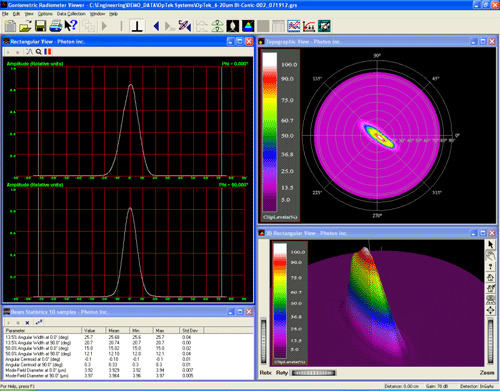Screen dimensions: 500x391
Task: Click the color palette icon in Rectangular View
Action: 48,52
